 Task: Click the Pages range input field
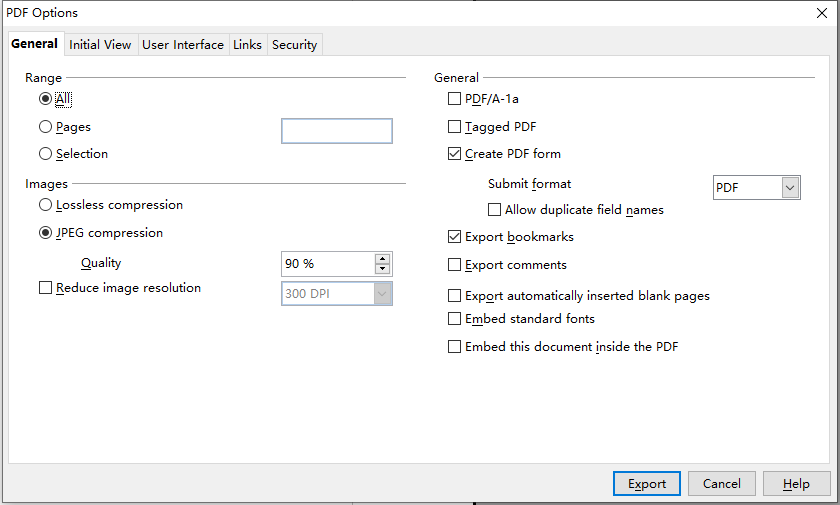tap(336, 131)
